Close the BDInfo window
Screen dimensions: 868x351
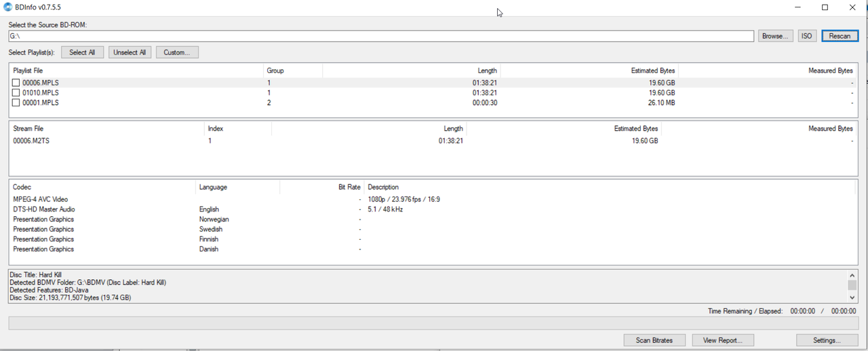tap(853, 7)
